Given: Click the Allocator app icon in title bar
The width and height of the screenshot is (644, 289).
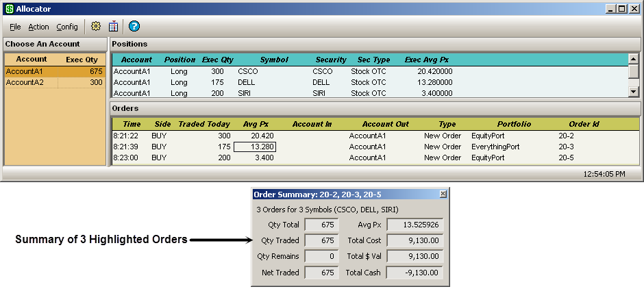Looking at the screenshot, I should pos(8,9).
